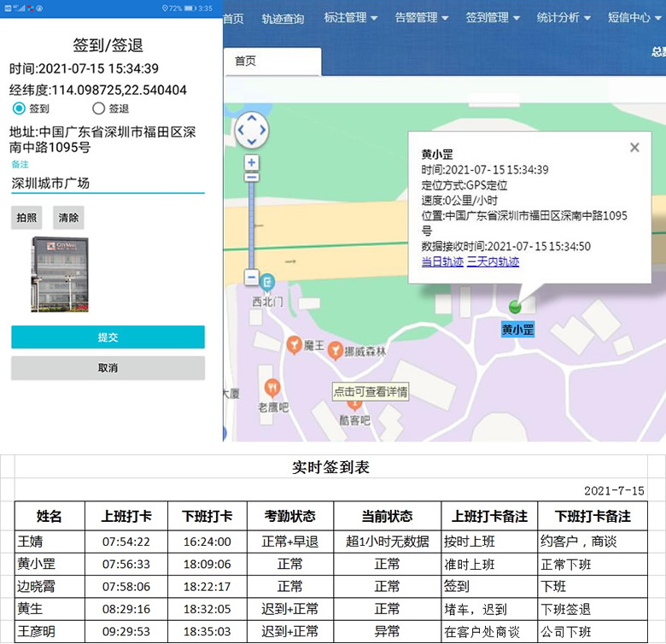Click the 西北门 map pin
The height and width of the screenshot is (644, 666).
267,284
